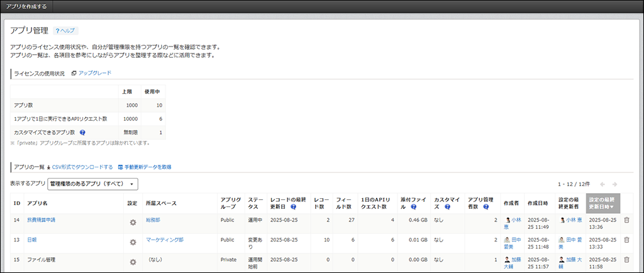Delete the 旅費精算申請 app via trash icon
The image size is (644, 273).
click(626, 220)
